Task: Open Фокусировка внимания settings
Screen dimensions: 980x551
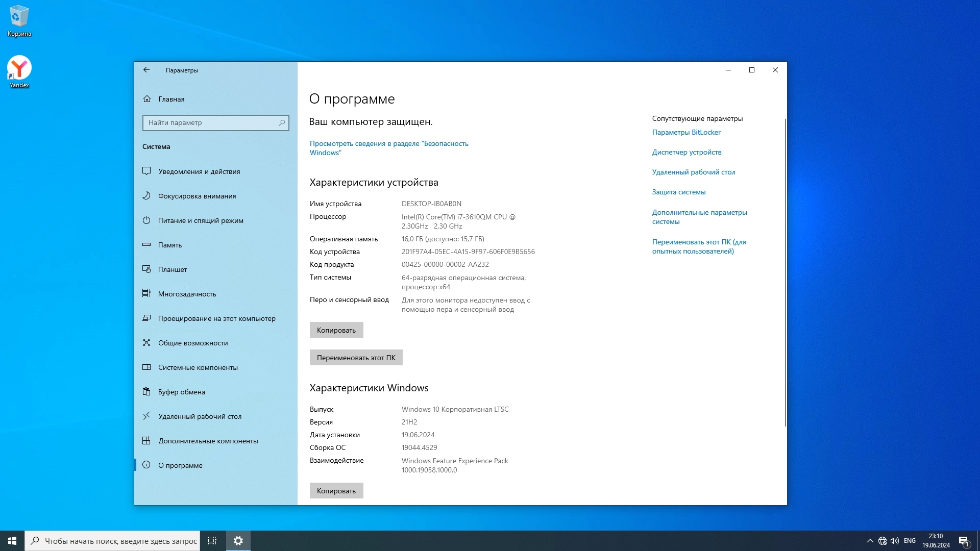Action: coord(197,196)
